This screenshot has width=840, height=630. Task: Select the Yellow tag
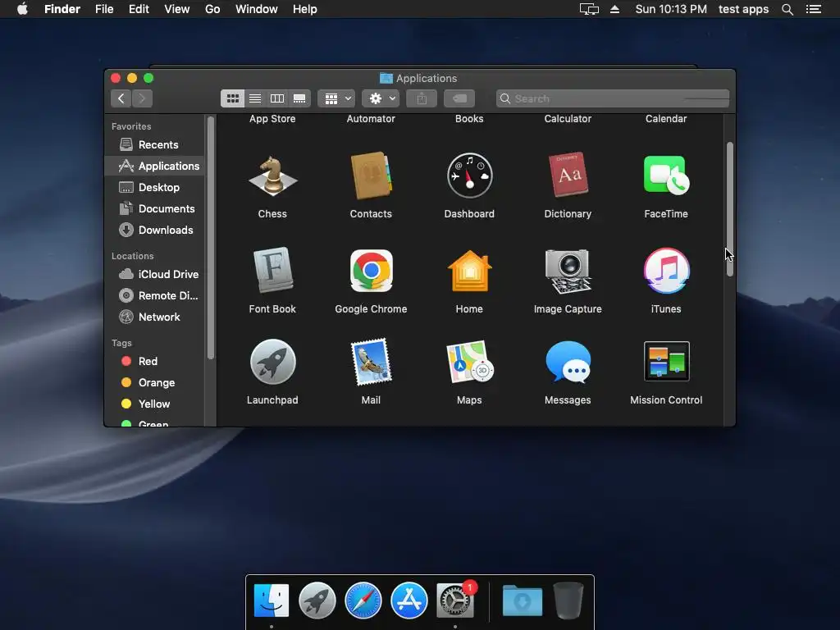coord(154,404)
